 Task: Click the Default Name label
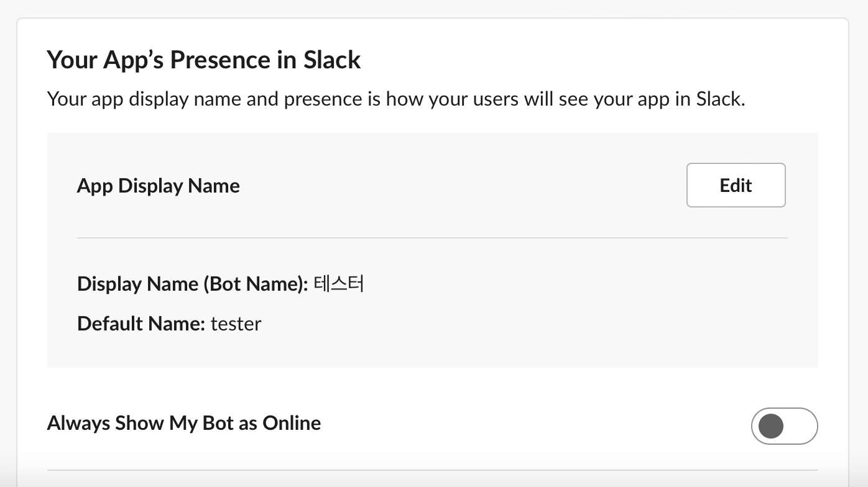click(141, 324)
